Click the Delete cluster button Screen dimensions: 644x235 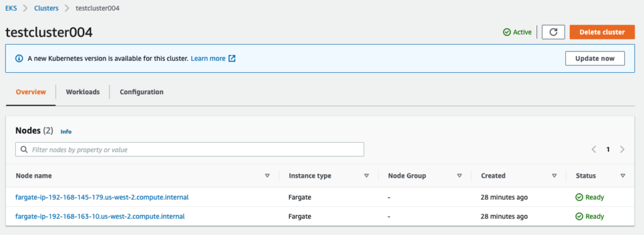click(602, 32)
